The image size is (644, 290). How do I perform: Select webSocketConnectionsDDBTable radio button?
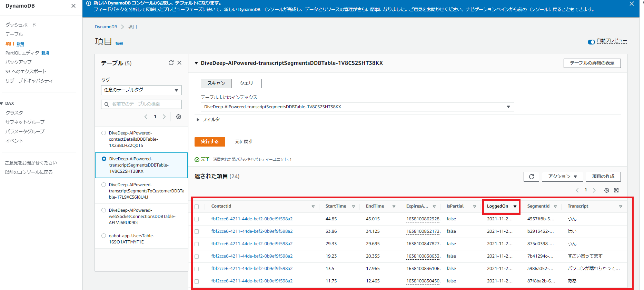[x=103, y=210]
